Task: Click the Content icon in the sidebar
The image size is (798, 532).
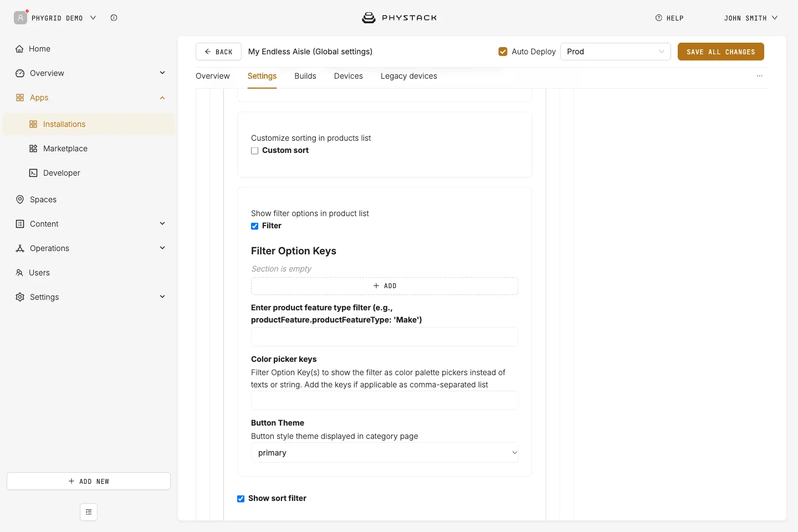Action: tap(20, 224)
